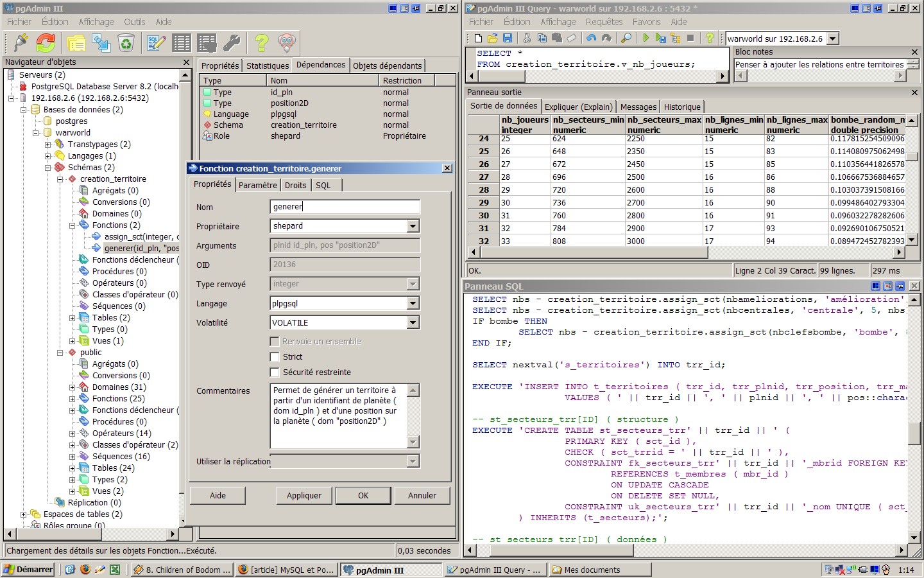Click the Appliquer button
This screenshot has height=578, width=924.
pyautogui.click(x=304, y=496)
